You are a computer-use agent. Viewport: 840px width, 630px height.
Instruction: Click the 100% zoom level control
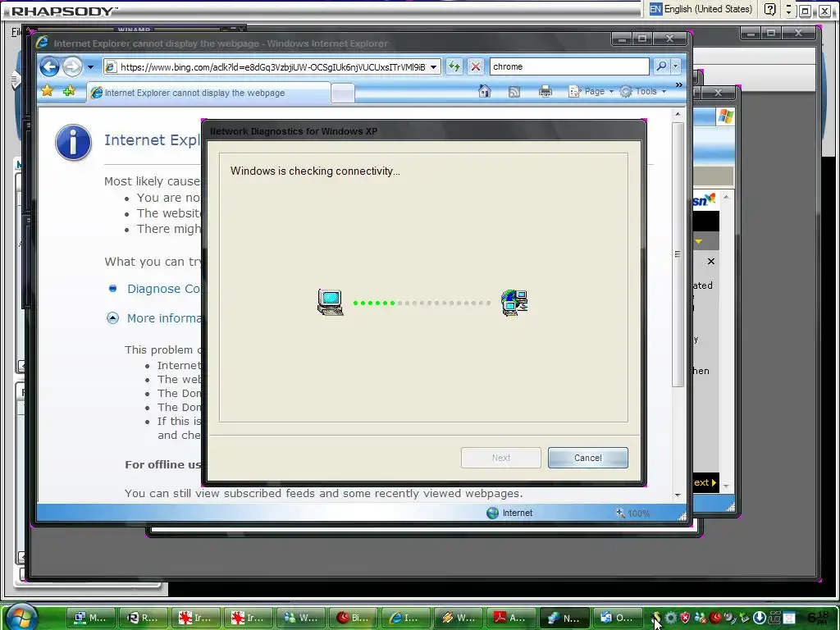pos(635,514)
